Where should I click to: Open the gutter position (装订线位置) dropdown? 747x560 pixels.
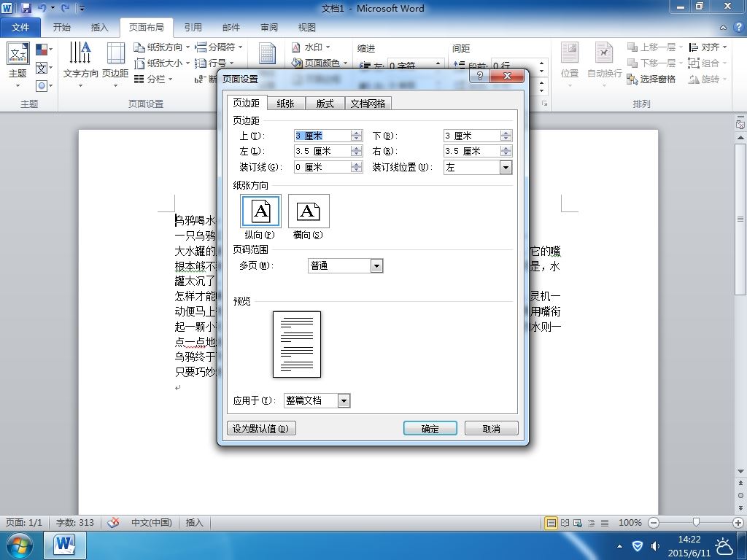(506, 167)
